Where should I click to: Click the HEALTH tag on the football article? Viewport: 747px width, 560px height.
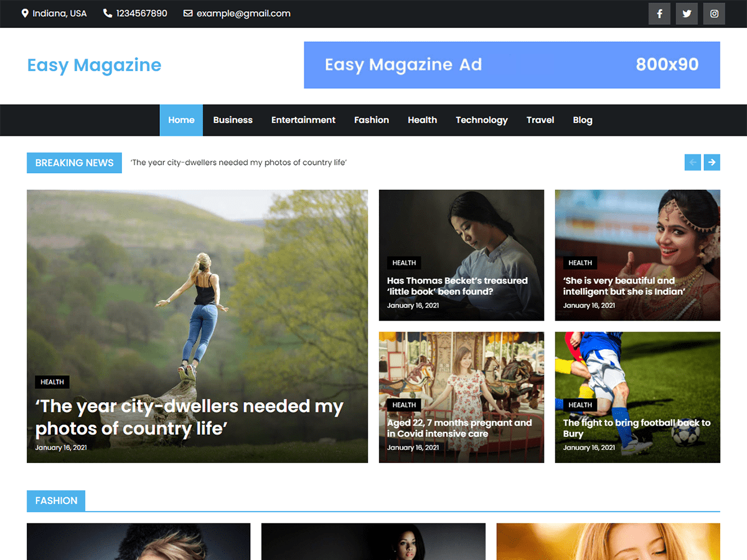580,404
